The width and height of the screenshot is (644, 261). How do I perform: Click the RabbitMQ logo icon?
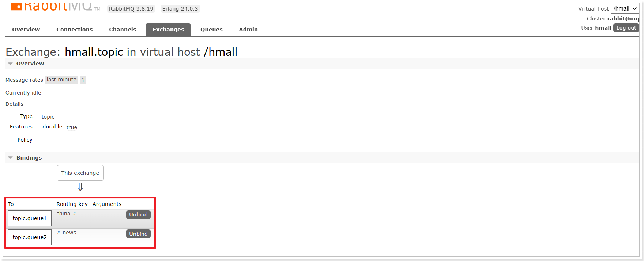click(x=16, y=6)
